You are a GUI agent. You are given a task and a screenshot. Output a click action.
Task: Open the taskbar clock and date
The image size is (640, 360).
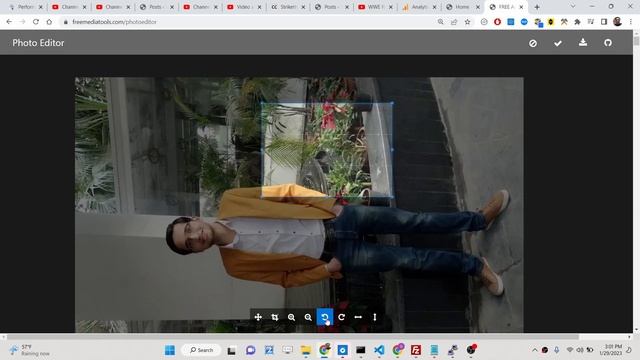click(x=611, y=350)
